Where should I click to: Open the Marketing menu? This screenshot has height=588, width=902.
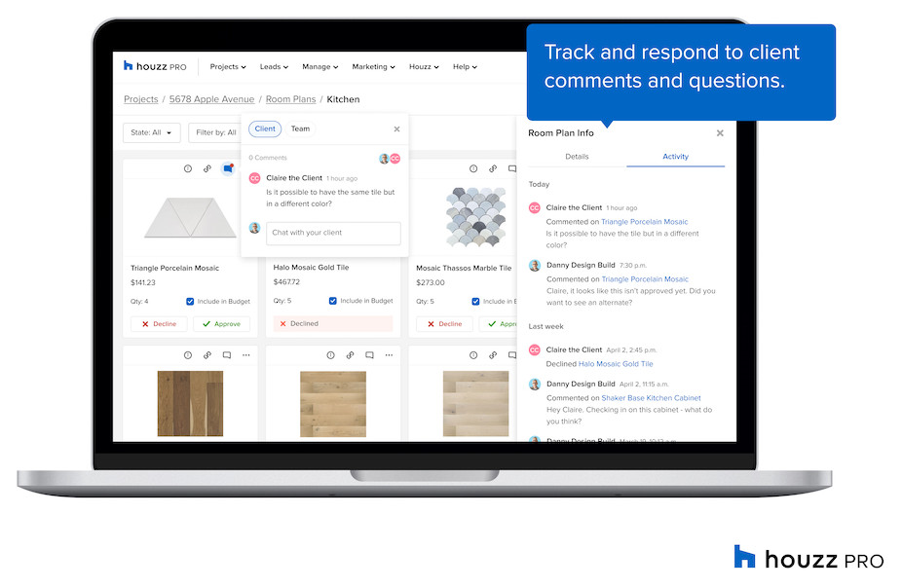[373, 66]
